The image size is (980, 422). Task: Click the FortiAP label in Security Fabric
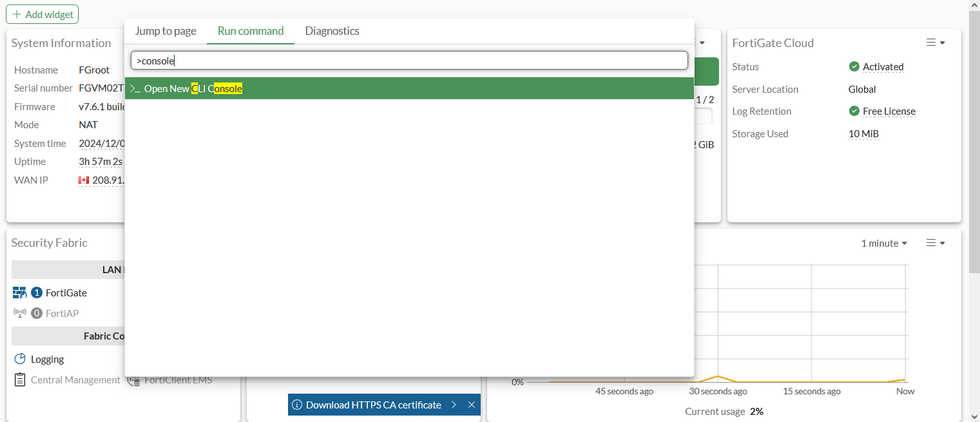pos(62,313)
